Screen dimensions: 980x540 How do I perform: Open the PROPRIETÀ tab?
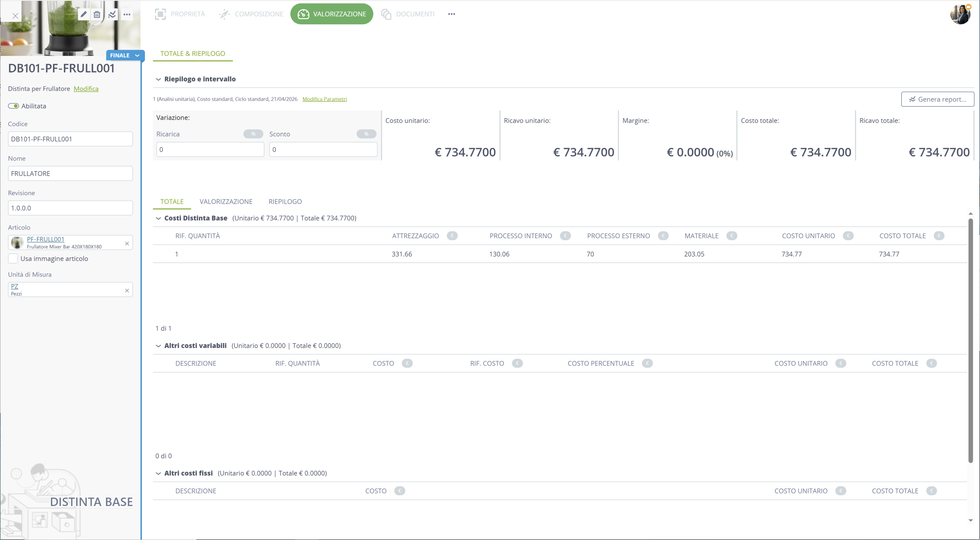pos(180,14)
